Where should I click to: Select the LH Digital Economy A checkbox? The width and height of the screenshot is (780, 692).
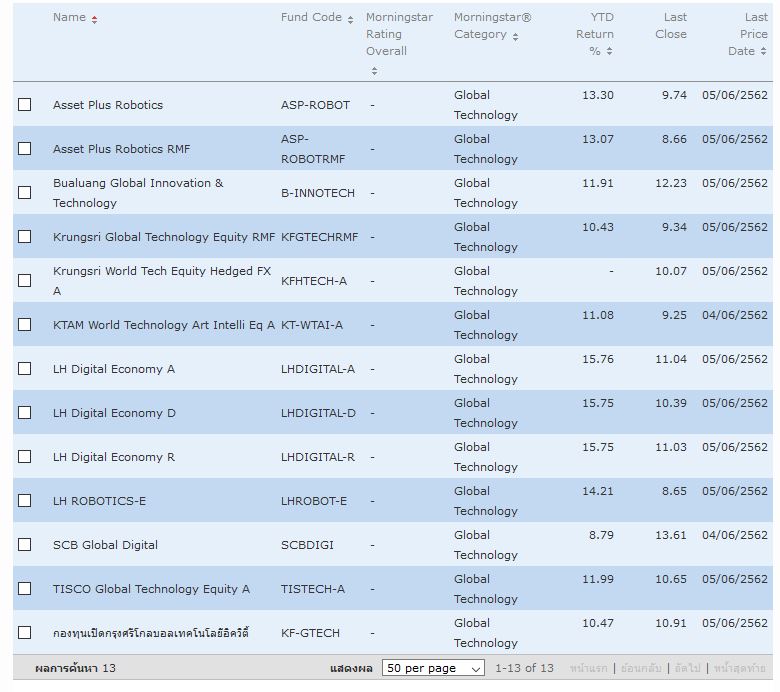coord(25,369)
